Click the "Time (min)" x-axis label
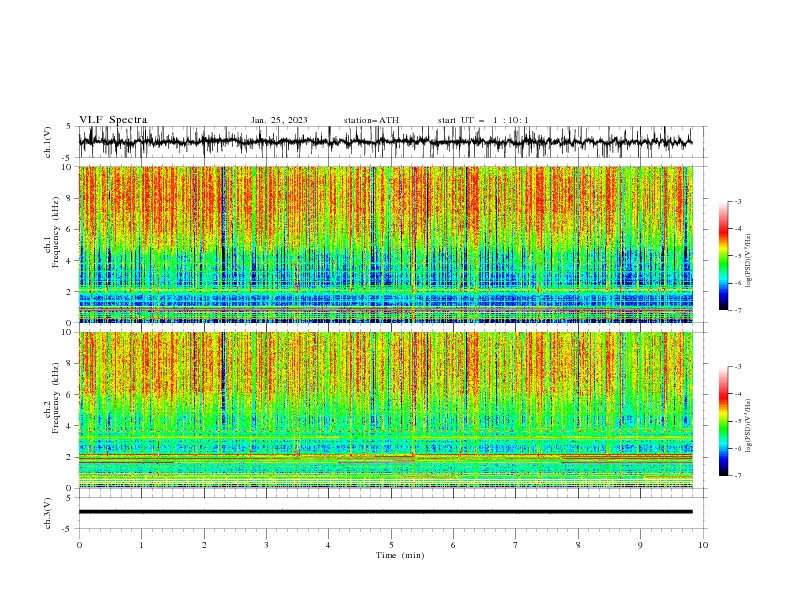The image size is (792, 612). (x=400, y=555)
